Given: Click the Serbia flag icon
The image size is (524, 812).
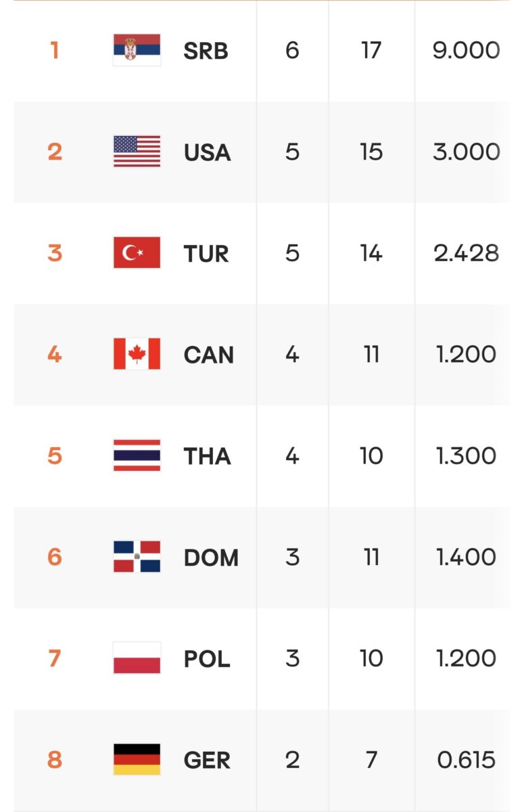Looking at the screenshot, I should coord(137,50).
